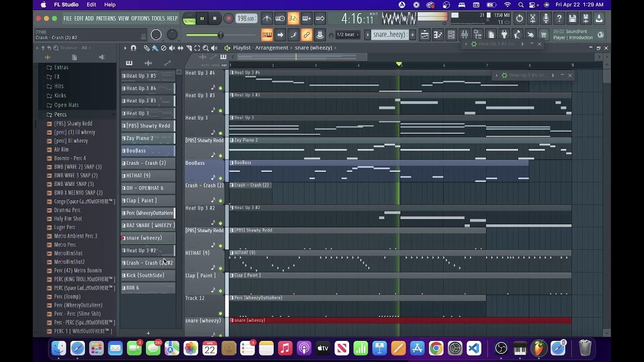Add new pattern with plus button

(x=412, y=35)
